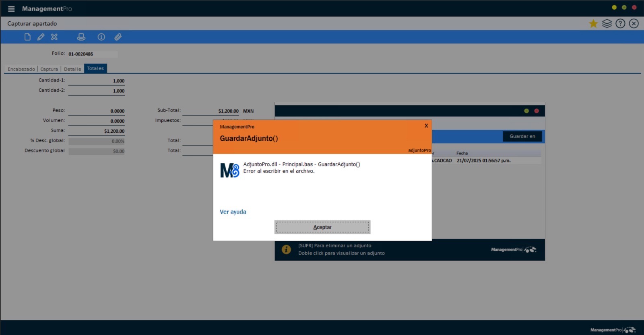The width and height of the screenshot is (644, 335).
Task: Click the yellow window control dot at top
Action: pyautogui.click(x=614, y=7)
